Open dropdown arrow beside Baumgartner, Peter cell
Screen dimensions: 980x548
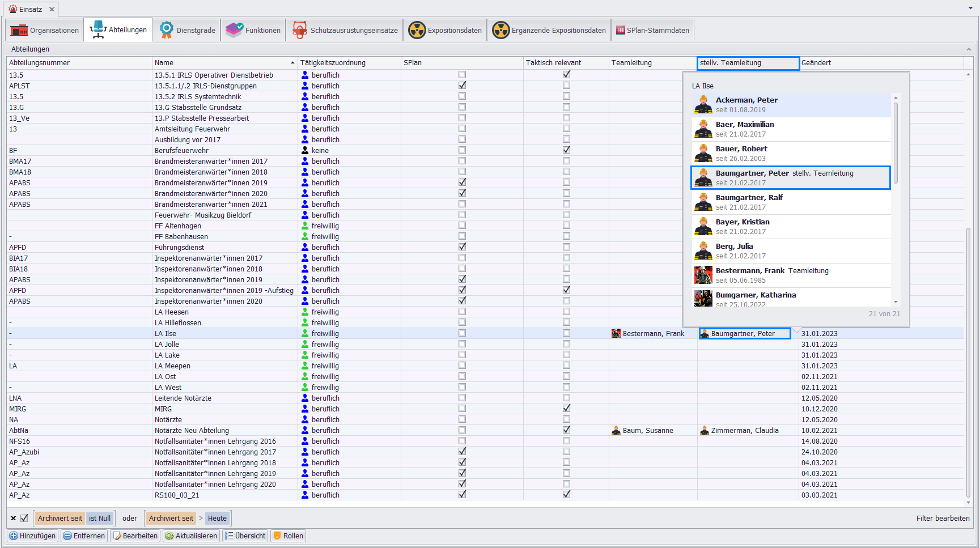pyautogui.click(x=796, y=331)
